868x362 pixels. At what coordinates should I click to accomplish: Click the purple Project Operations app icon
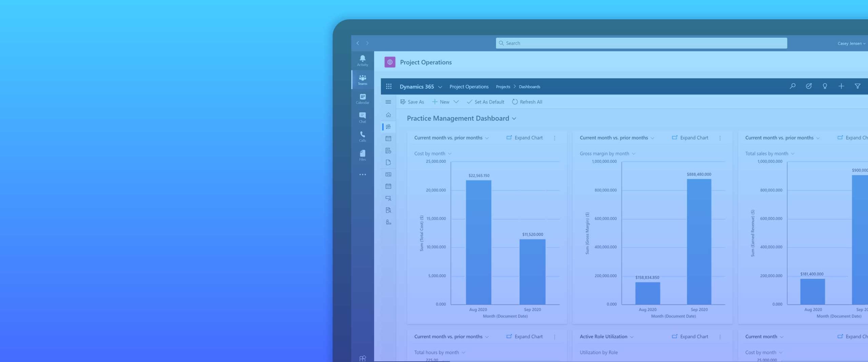coord(390,62)
